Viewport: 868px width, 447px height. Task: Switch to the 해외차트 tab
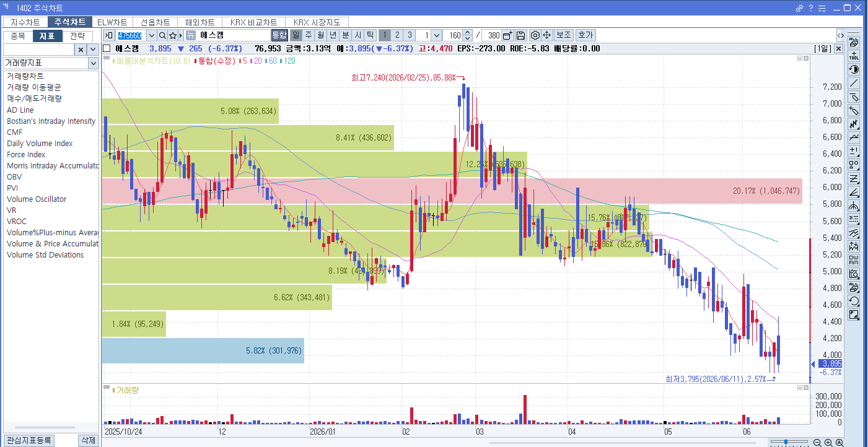[199, 22]
